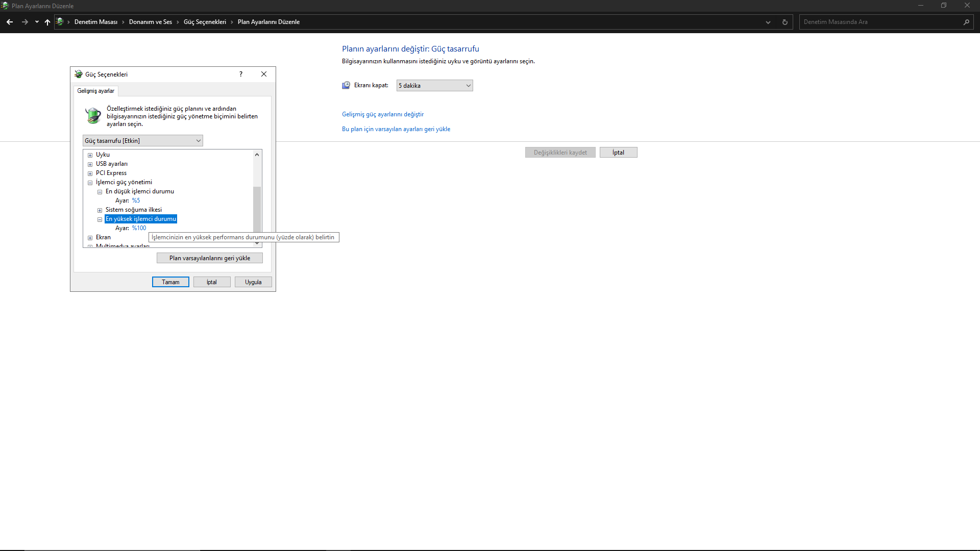Click the settings list scrollbar thumb

[x=257, y=209]
